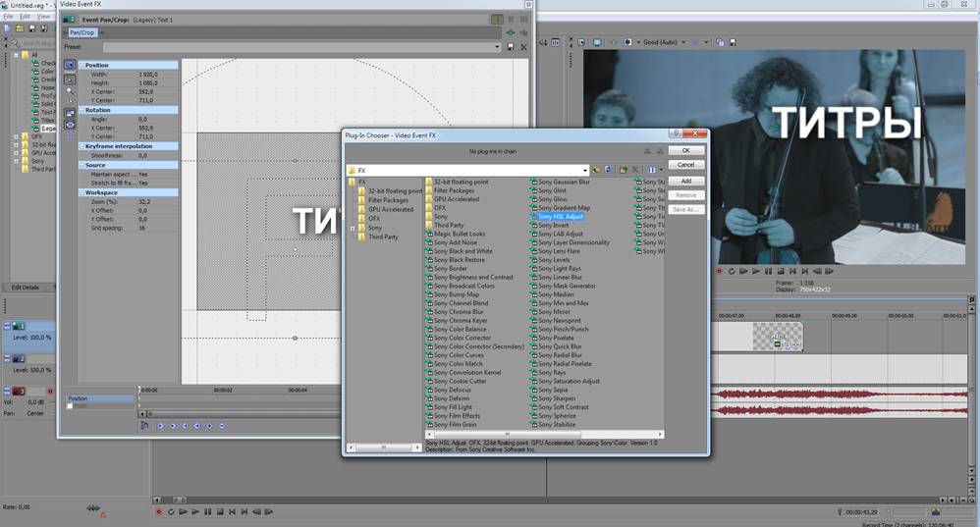The image size is (980, 527).
Task: Open the File menu
Action: pyautogui.click(x=8, y=17)
